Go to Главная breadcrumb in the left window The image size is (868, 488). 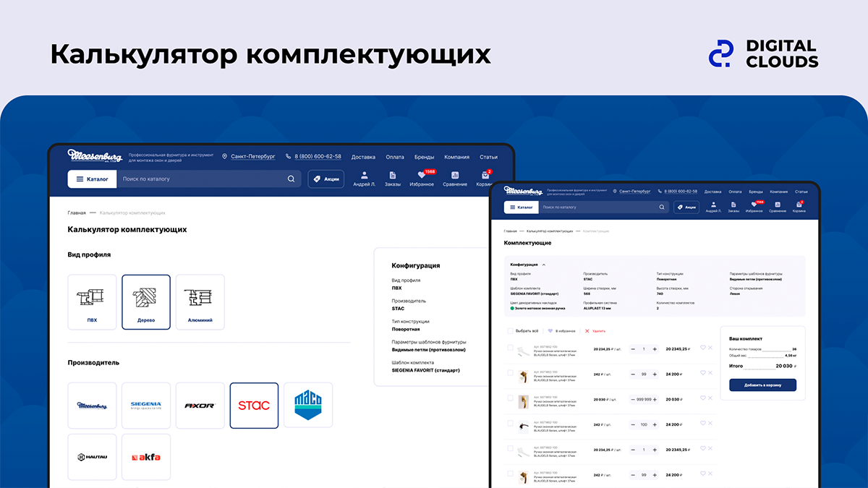[x=77, y=213]
